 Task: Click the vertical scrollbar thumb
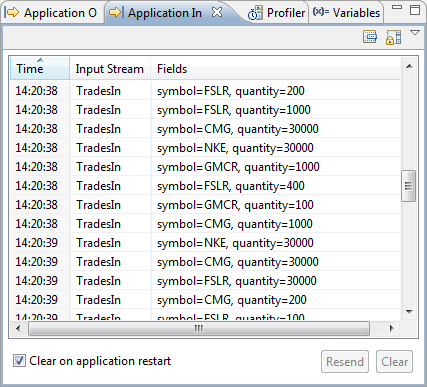(x=409, y=186)
